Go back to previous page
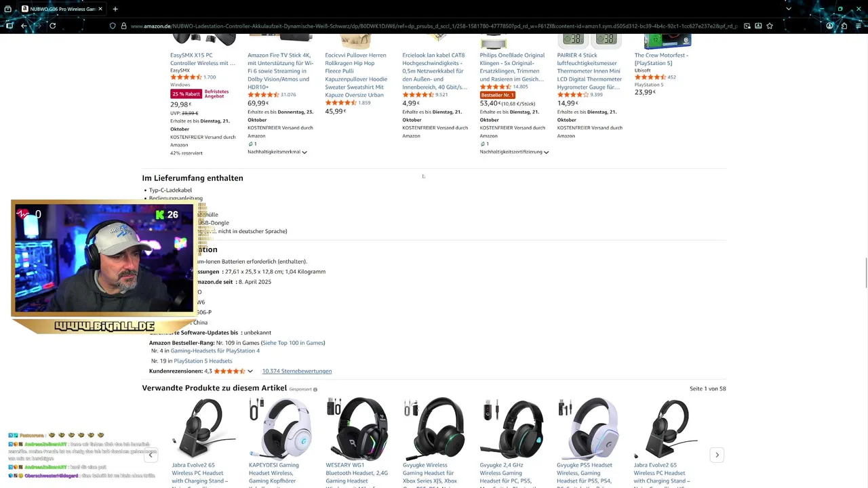Viewport: 868px width, 488px height. click(x=24, y=26)
